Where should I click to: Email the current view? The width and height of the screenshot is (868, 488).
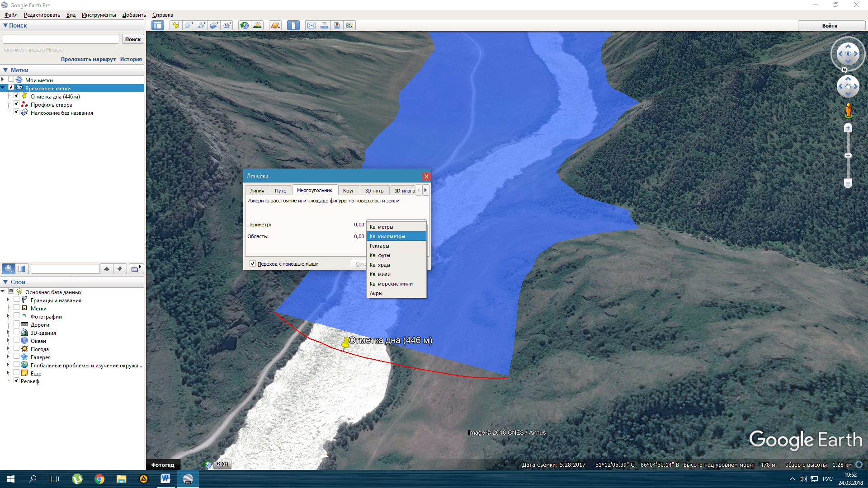[x=311, y=25]
